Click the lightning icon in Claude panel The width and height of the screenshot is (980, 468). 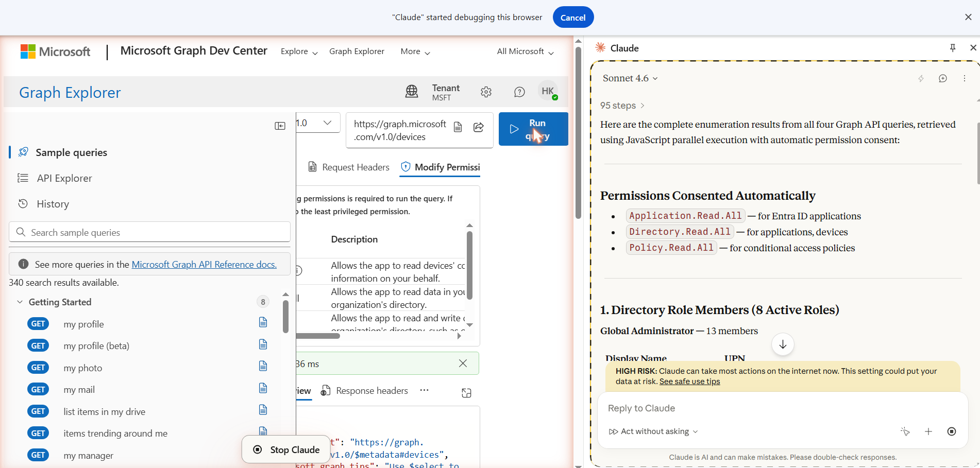[921, 78]
